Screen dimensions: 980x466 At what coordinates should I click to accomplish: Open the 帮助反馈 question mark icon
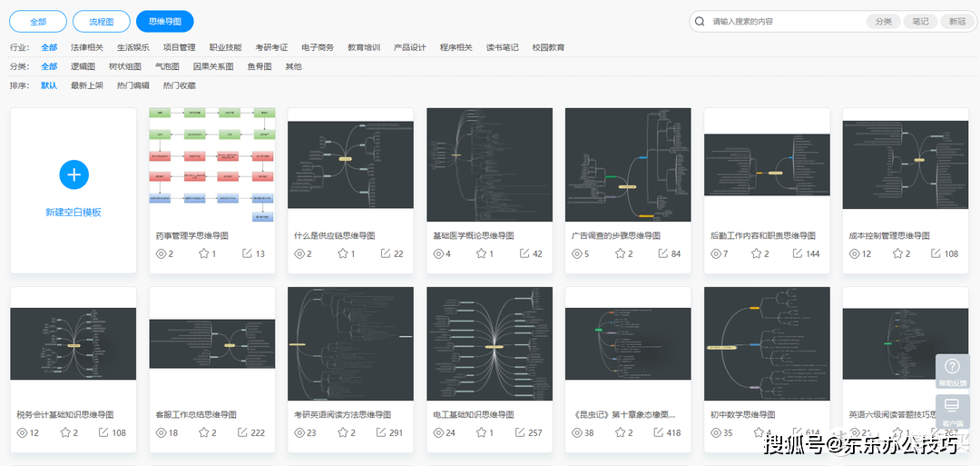952,366
